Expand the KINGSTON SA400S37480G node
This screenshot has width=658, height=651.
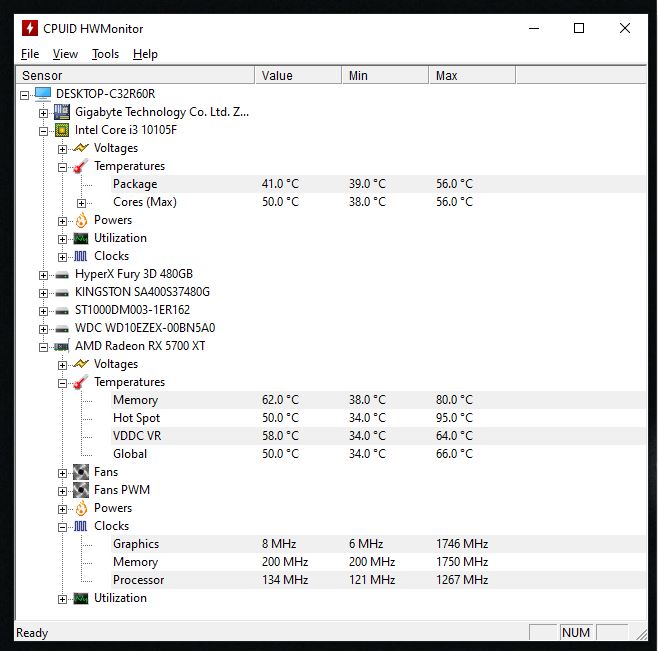[43, 293]
